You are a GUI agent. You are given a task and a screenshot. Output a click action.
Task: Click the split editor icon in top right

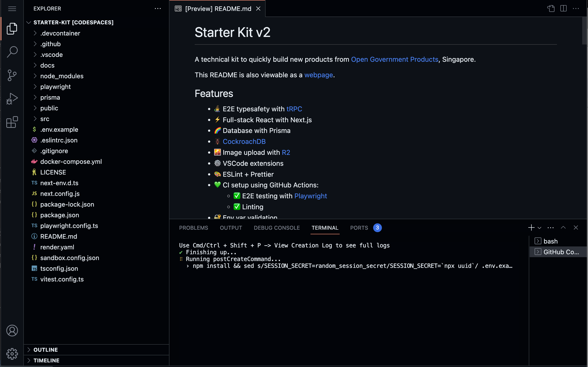[x=563, y=9]
